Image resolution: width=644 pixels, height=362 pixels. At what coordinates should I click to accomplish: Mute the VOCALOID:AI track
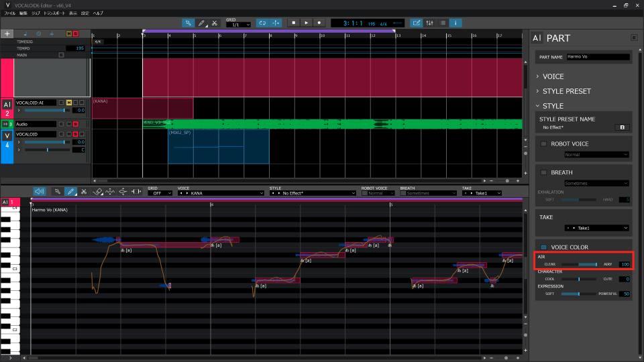69,103
